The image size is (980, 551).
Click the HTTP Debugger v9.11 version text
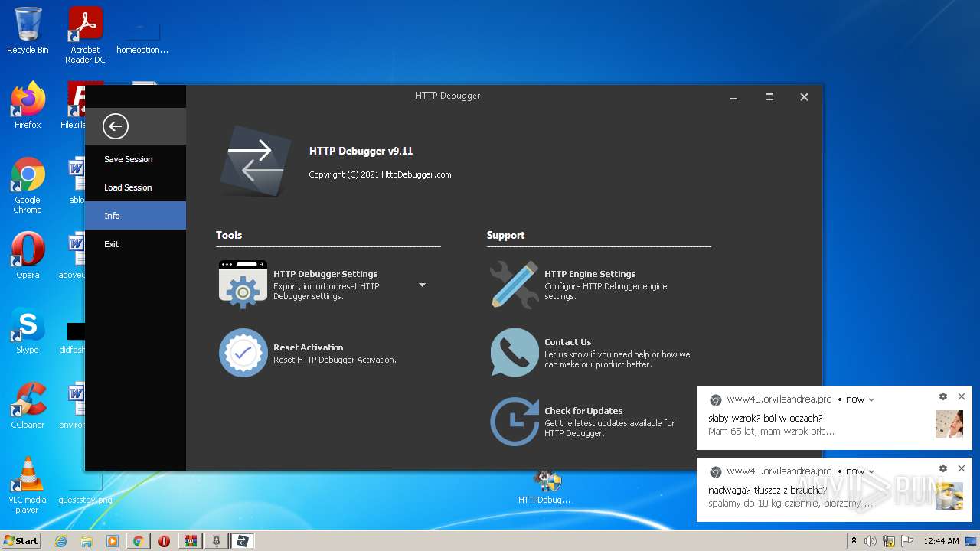(361, 152)
